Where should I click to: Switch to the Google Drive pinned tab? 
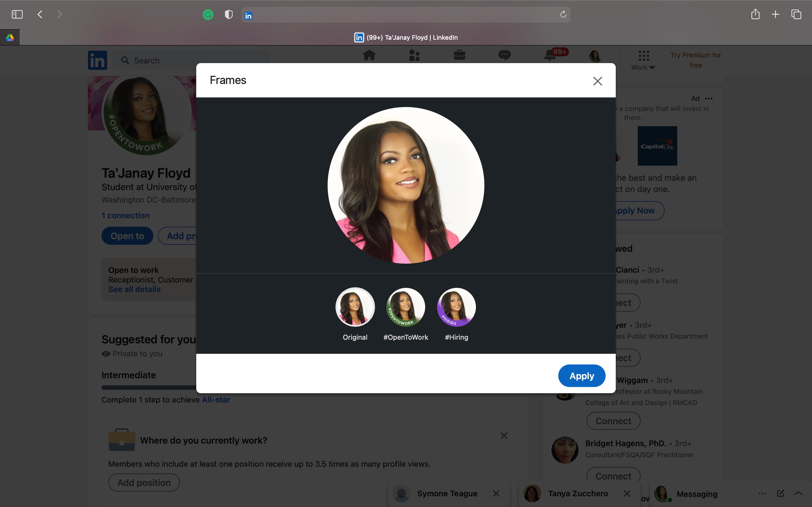click(10, 37)
